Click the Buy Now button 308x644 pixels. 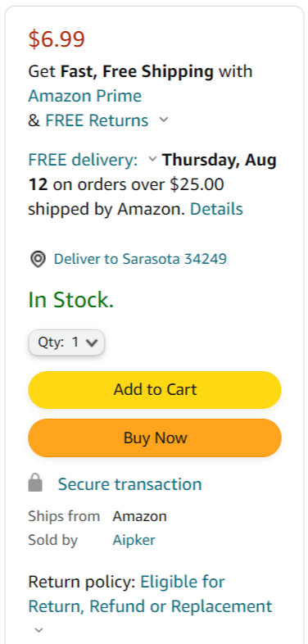(x=155, y=438)
